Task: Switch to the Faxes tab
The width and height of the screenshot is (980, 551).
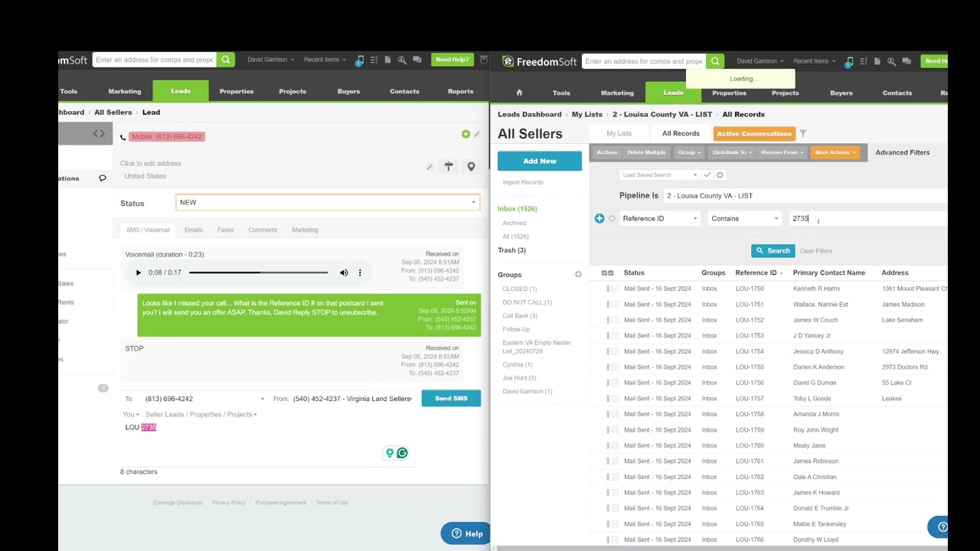Action: point(225,230)
